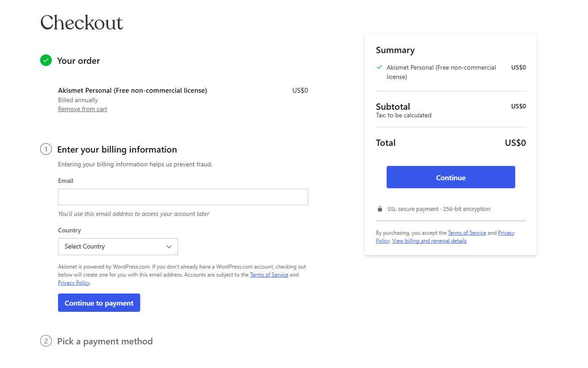Image resolution: width=588 pixels, height=368 pixels.
Task: Focus the Email input field
Action: pos(183,197)
